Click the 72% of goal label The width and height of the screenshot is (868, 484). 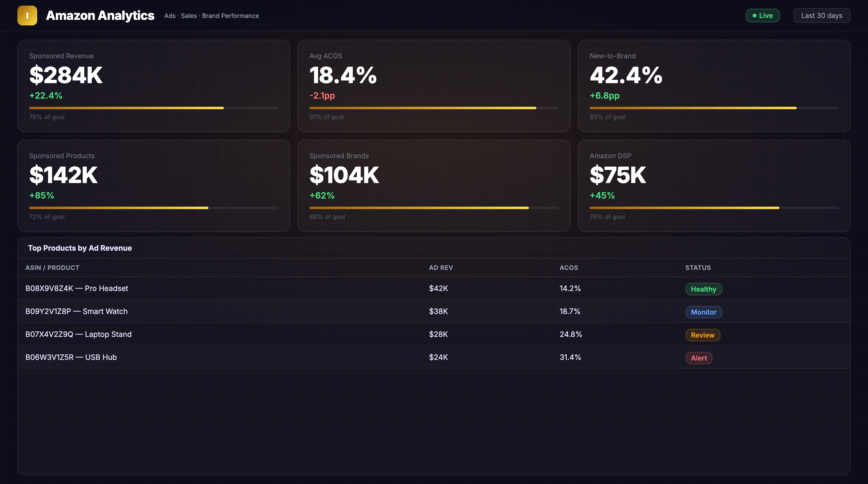coord(47,217)
